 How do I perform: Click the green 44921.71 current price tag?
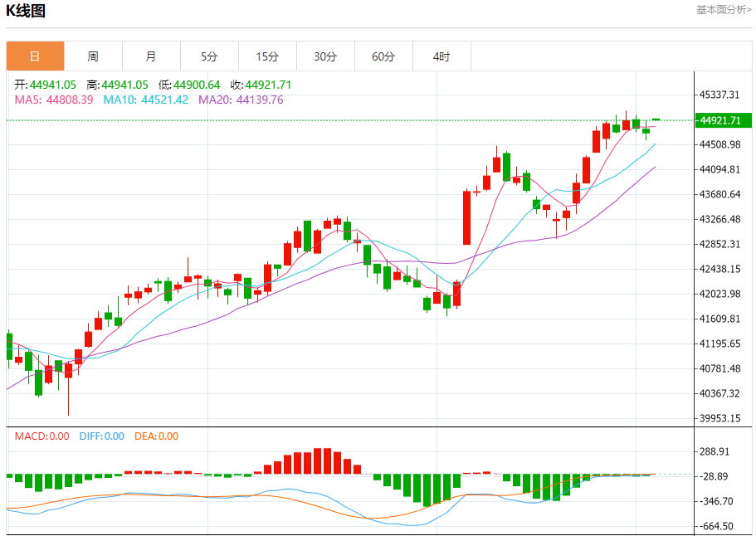(724, 121)
